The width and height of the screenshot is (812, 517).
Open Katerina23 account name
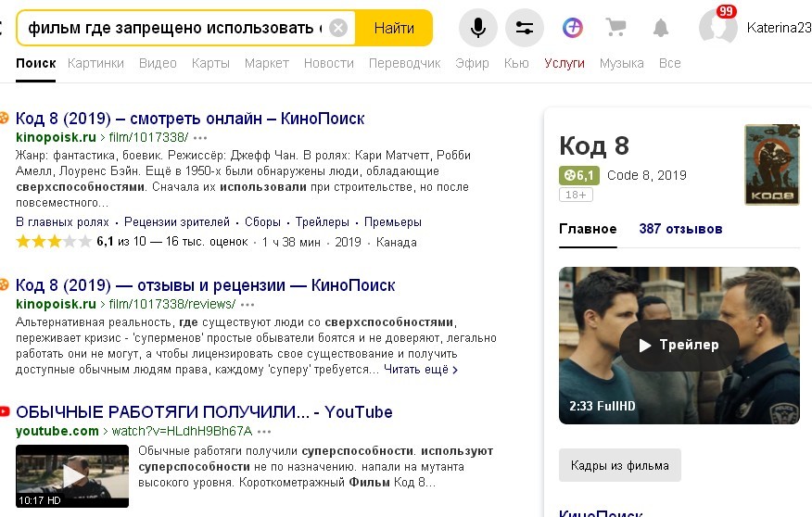pyautogui.click(x=779, y=28)
